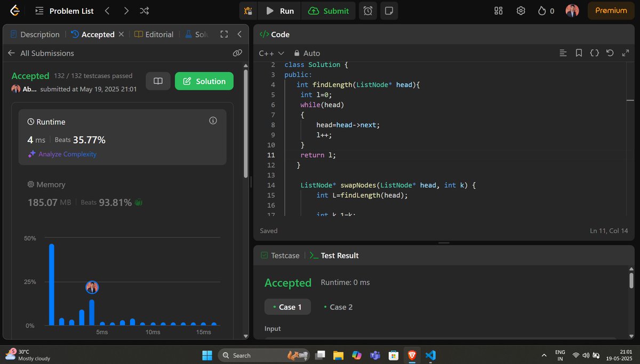The height and width of the screenshot is (364, 640).
Task: Click submitter name 'Ab...' link
Action: click(x=29, y=89)
